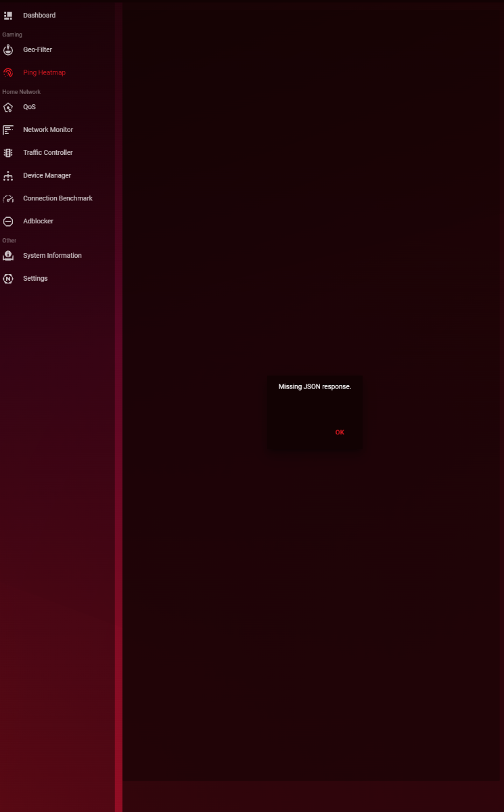
Task: Click the Home Network section heading
Action: [22, 92]
